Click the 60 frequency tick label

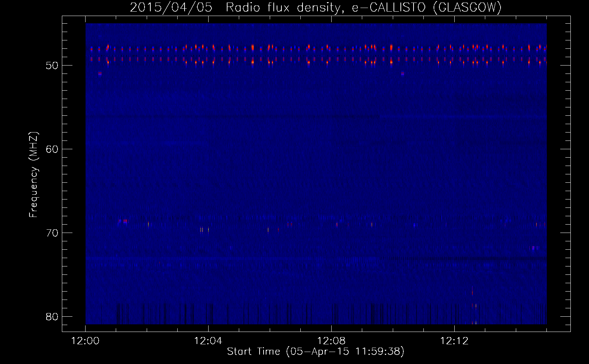[x=52, y=150]
